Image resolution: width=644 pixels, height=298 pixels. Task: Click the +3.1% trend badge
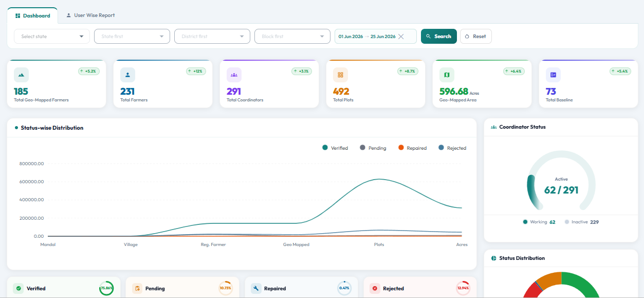click(302, 71)
